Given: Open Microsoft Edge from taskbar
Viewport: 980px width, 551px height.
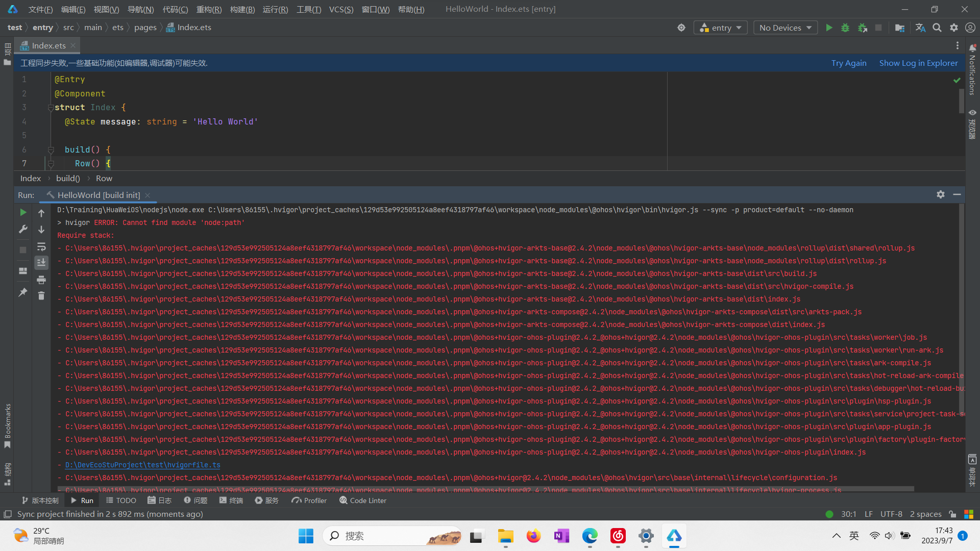Looking at the screenshot, I should [590, 536].
